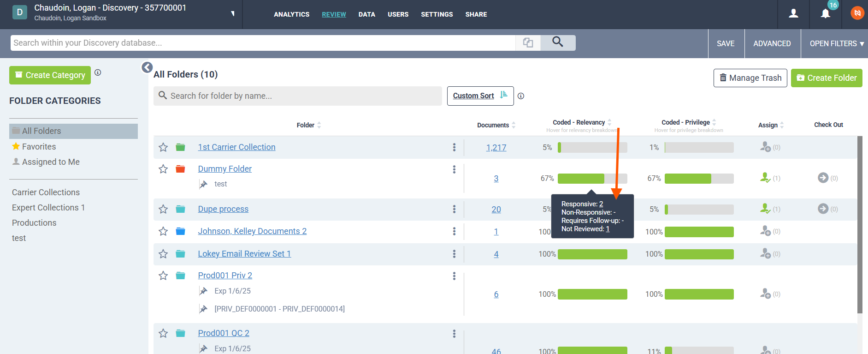Click the Create Folder button

point(827,78)
